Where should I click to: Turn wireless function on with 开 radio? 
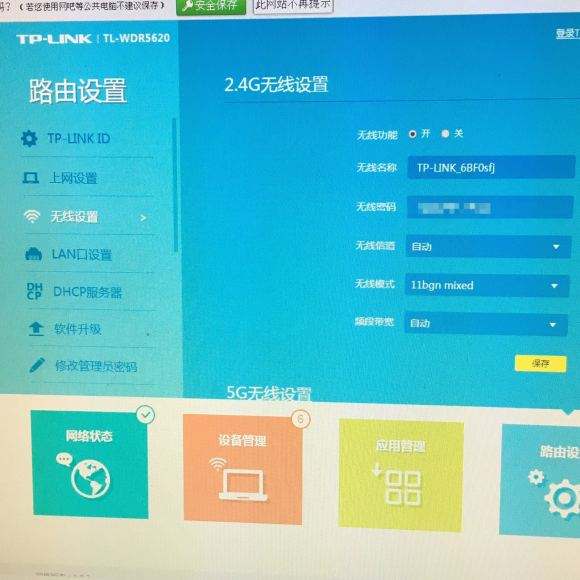[412, 134]
